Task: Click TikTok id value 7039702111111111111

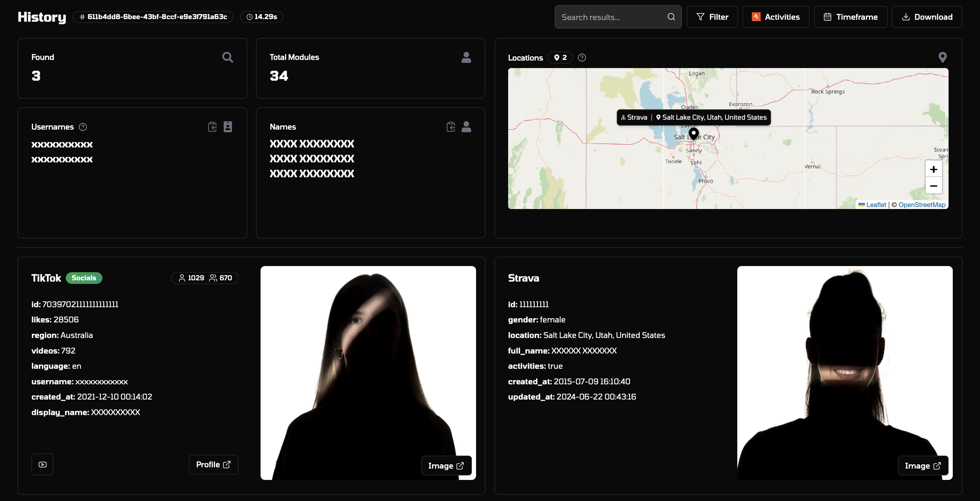Action: tap(80, 304)
